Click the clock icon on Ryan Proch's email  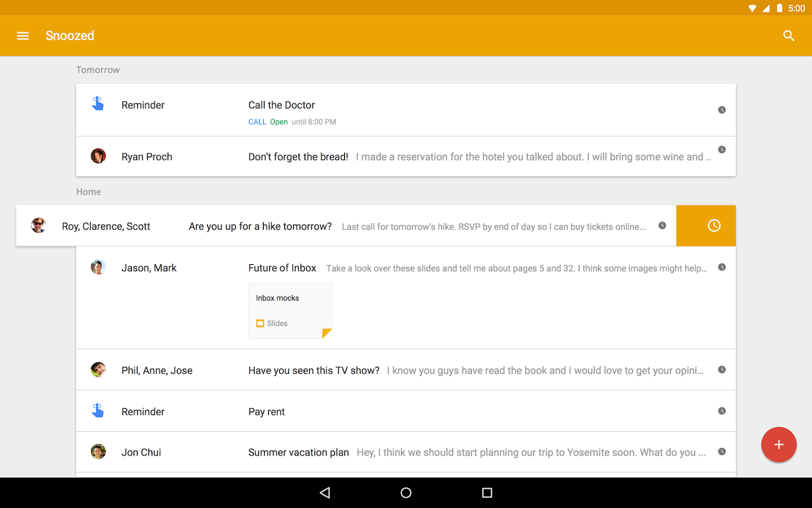coord(722,149)
